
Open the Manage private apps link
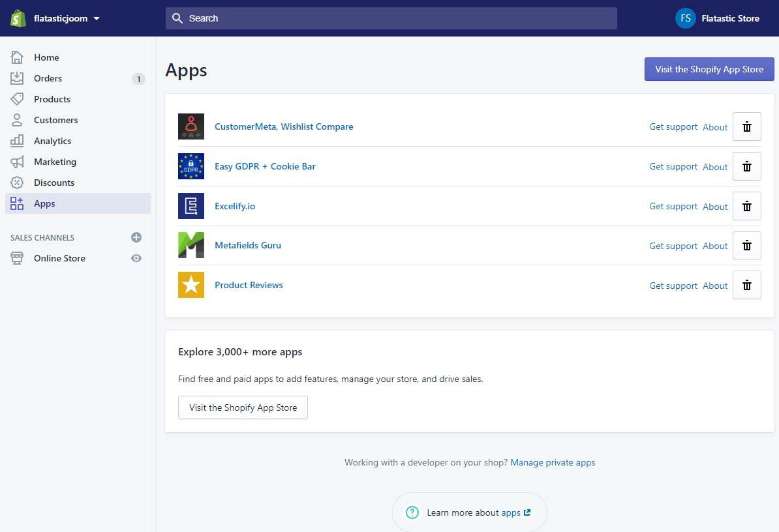(x=553, y=462)
